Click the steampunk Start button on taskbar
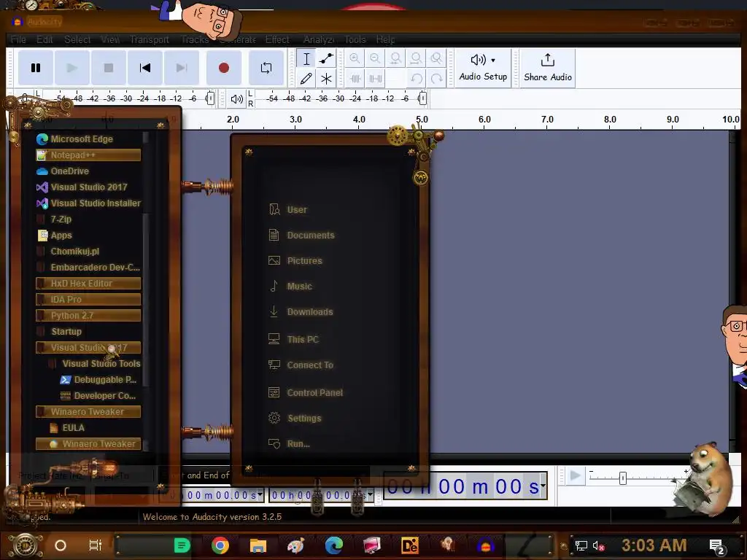Viewport: 747px width, 560px height. (x=26, y=545)
